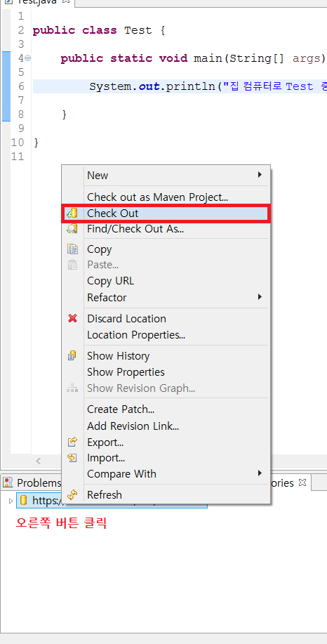327x644 pixels.
Task: Click the Check Out icon in the context menu
Action: click(72, 213)
